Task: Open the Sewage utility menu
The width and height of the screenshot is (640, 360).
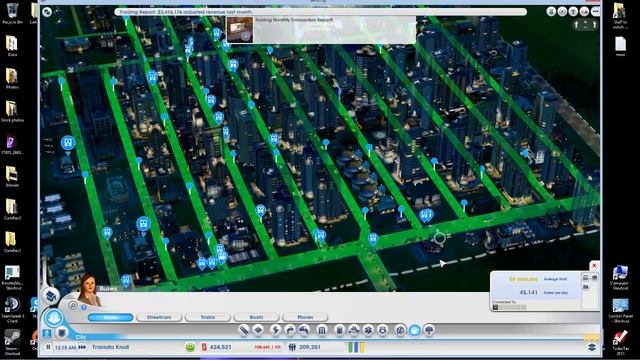Action: click(304, 330)
